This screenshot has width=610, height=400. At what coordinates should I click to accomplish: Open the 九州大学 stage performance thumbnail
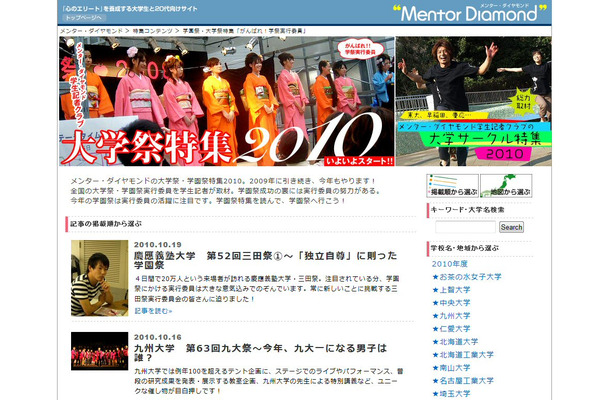click(x=100, y=351)
